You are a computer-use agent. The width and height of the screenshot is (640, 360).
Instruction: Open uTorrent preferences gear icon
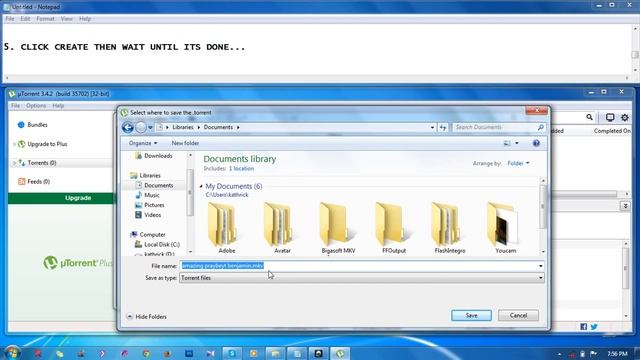coord(625,118)
